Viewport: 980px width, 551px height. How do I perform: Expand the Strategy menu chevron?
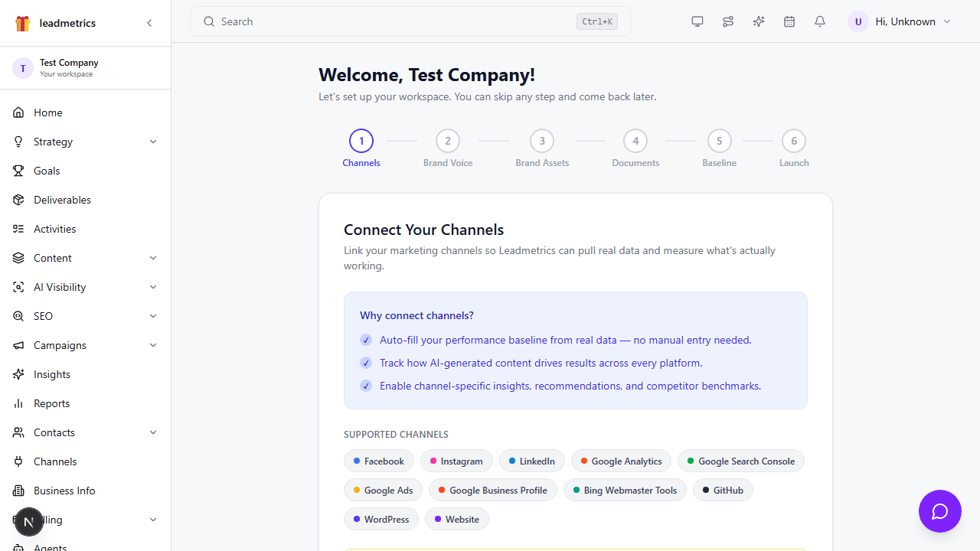153,142
